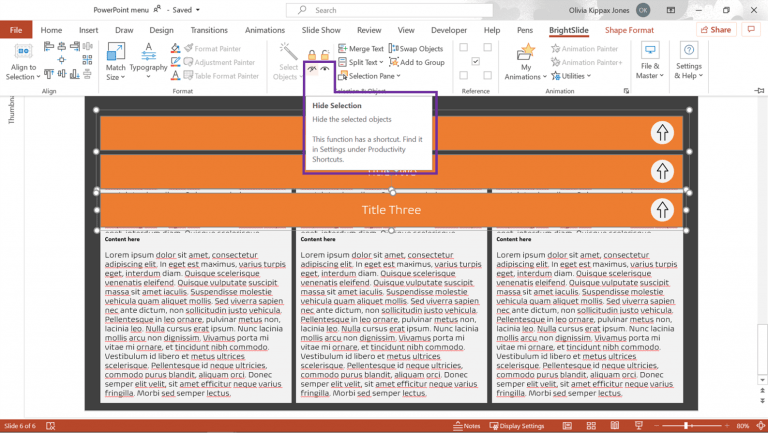Click the Align Bottom icon
The height and width of the screenshot is (433, 768).
tap(75, 74)
